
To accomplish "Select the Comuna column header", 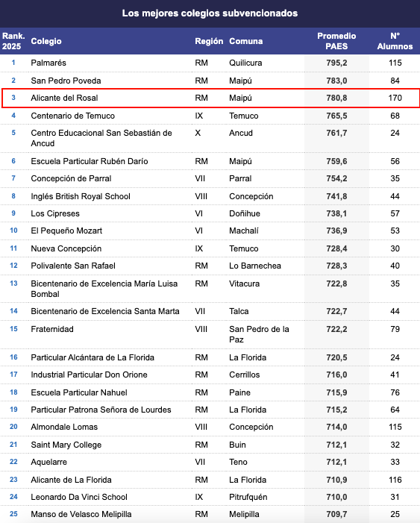I will pos(246,41).
